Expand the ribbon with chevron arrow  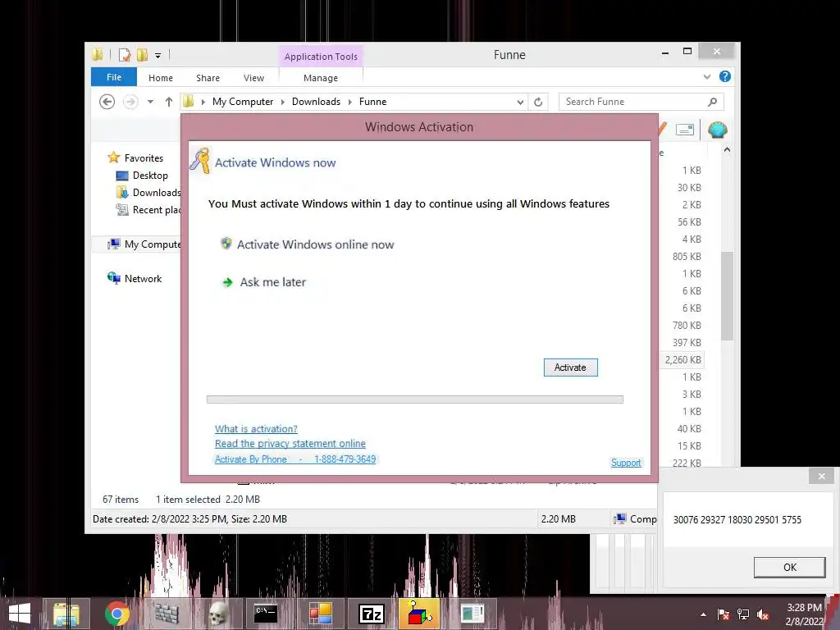[707, 77]
